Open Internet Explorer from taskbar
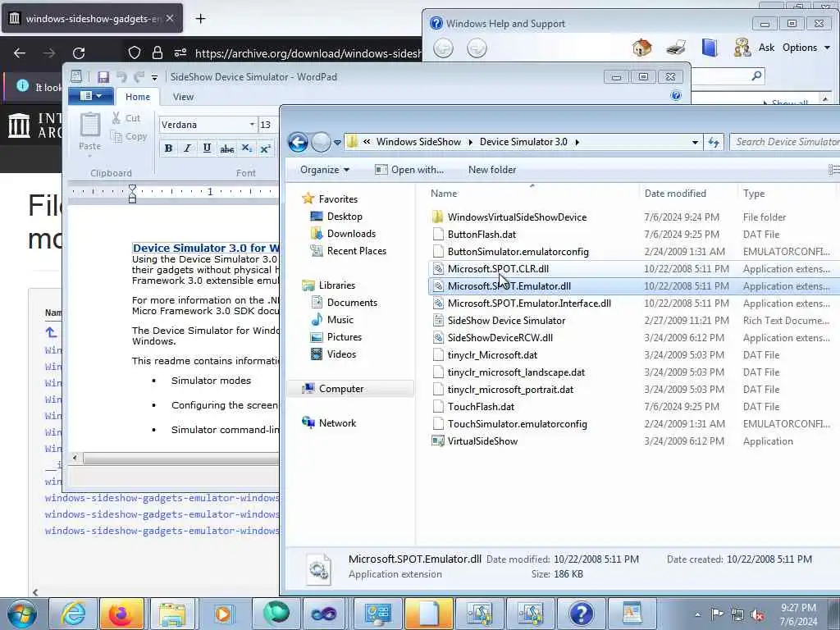 pyautogui.click(x=73, y=614)
